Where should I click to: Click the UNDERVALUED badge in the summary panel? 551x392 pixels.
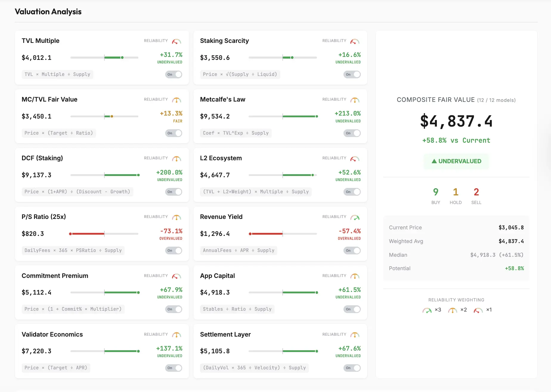456,161
